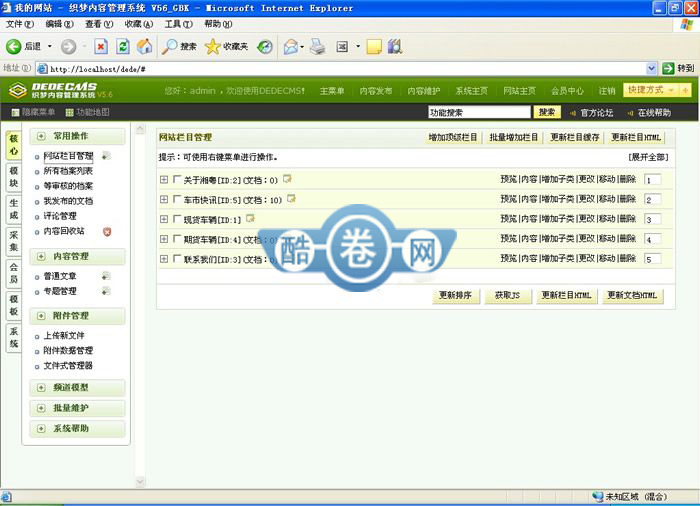This screenshot has height=506, width=700.
Task: Click the security zone globe icon in status bar
Action: click(597, 497)
